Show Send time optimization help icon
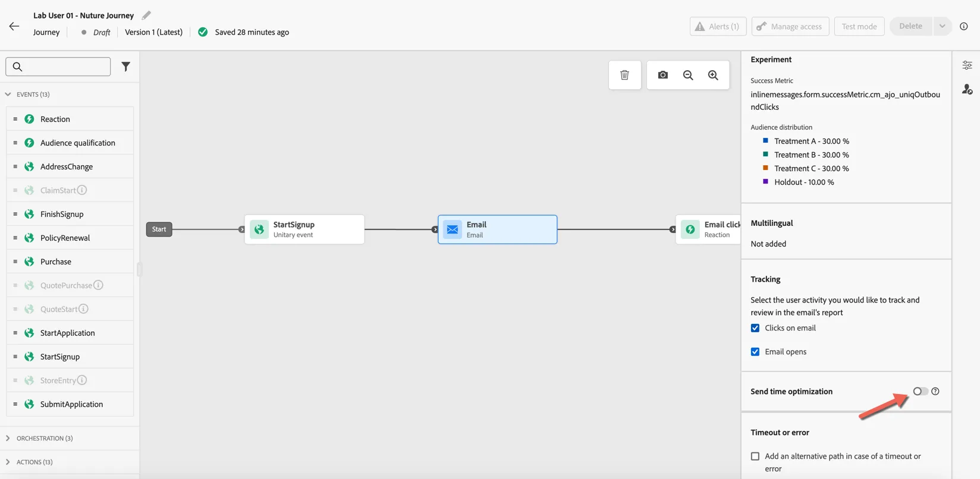980x479 pixels. (935, 391)
